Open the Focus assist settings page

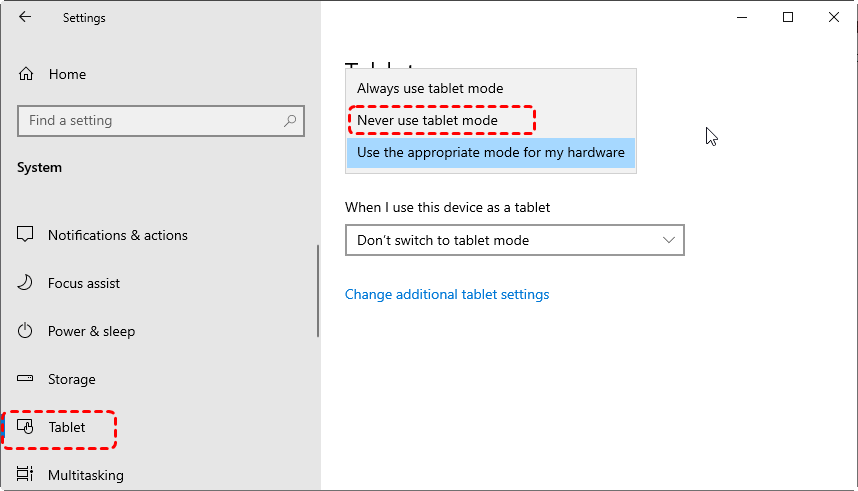pyautogui.click(x=84, y=283)
